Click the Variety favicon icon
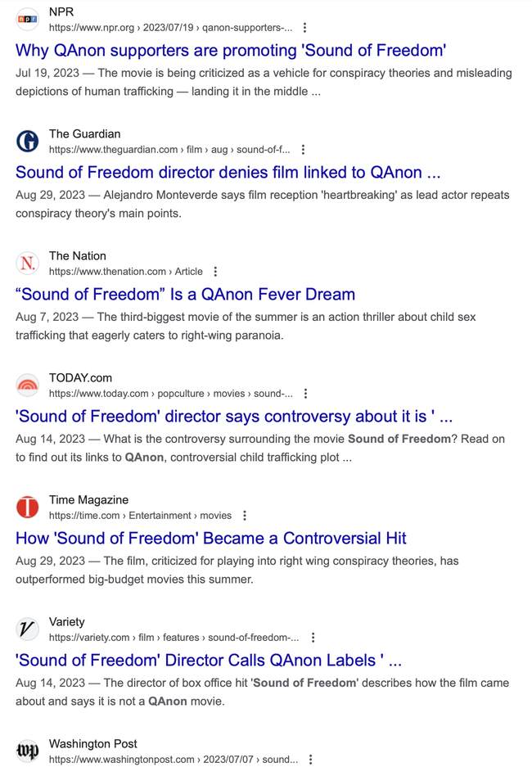 [27, 629]
